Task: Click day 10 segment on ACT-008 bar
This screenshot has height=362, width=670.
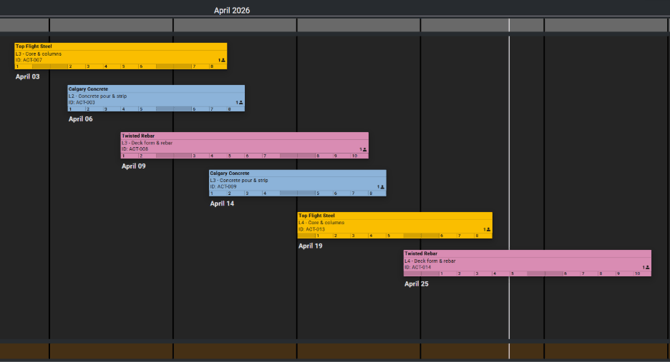Action: 360,156
